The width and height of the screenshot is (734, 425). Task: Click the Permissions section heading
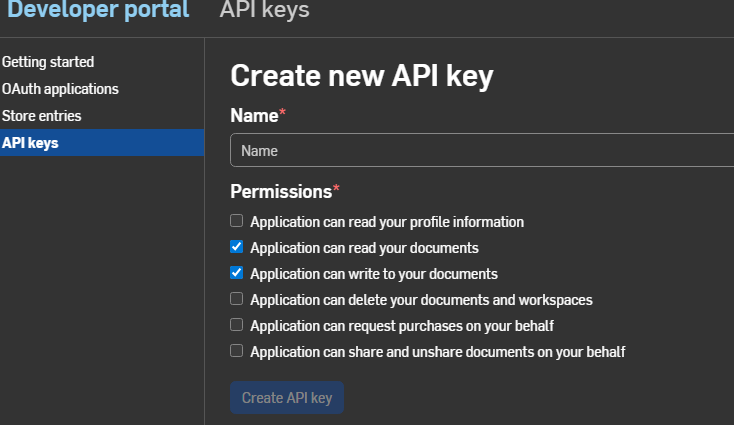[281, 191]
